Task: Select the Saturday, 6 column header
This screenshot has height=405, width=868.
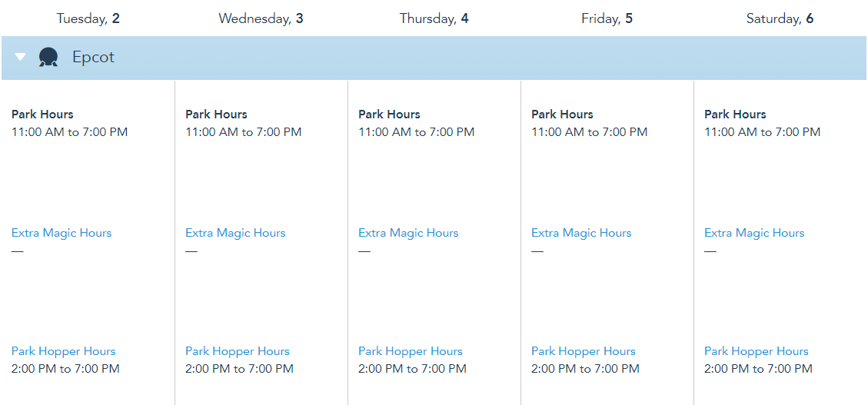Action: [780, 18]
